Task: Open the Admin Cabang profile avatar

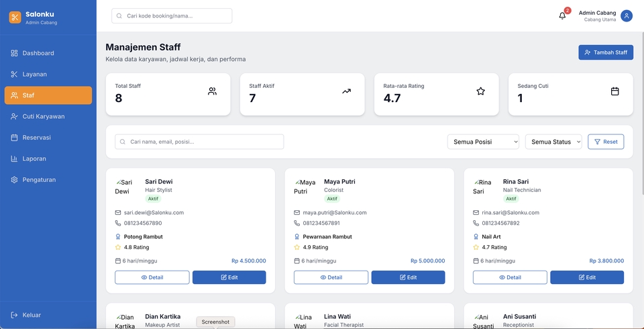Action: 626,16
